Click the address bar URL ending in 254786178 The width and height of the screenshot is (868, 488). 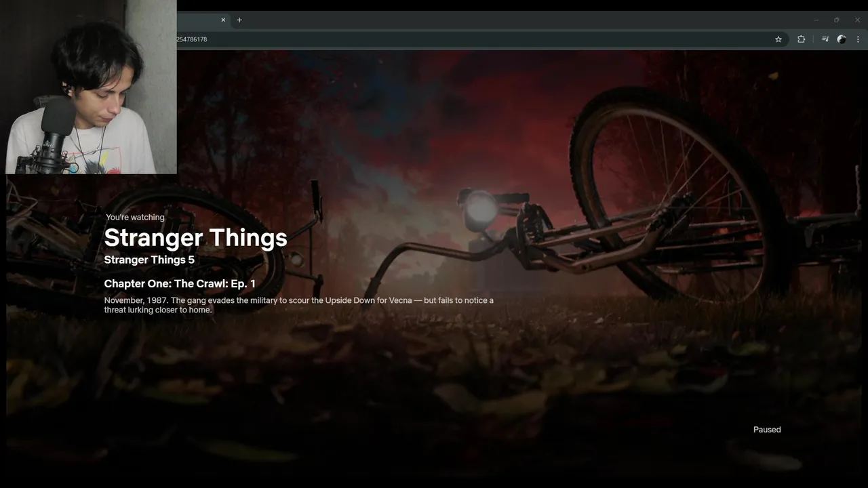(x=192, y=39)
